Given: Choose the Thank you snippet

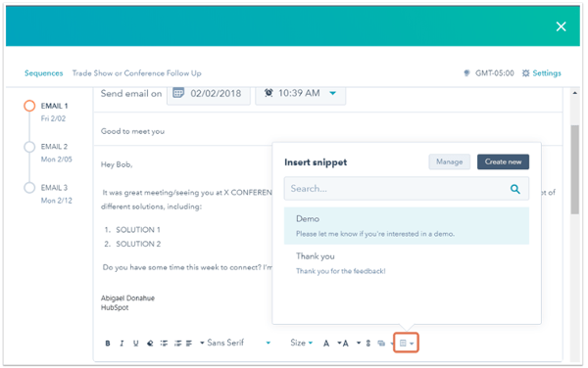Looking at the screenshot, I should pyautogui.click(x=407, y=263).
